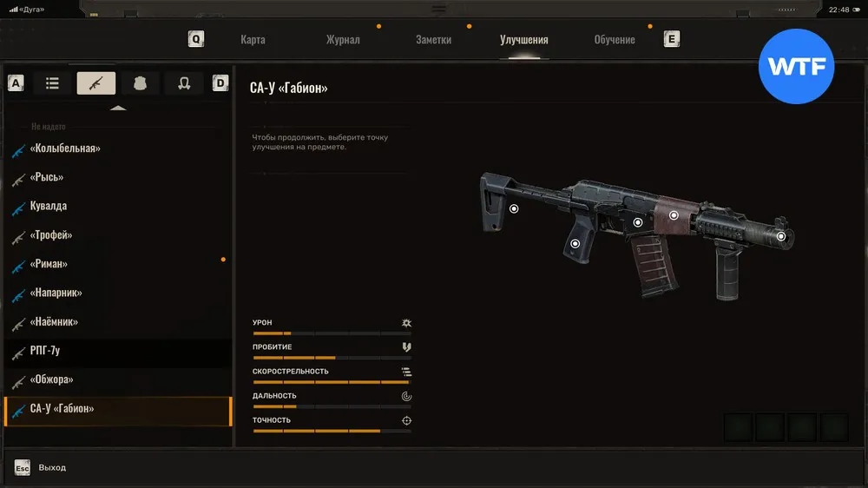This screenshot has width=868, height=488.
Task: Switch to the Журнал tab
Action: (343, 39)
